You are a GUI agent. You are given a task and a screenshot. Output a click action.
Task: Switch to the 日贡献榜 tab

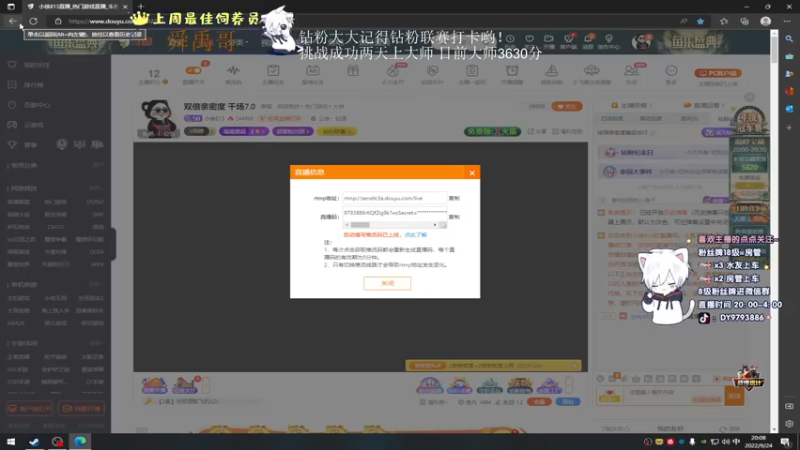[612, 118]
